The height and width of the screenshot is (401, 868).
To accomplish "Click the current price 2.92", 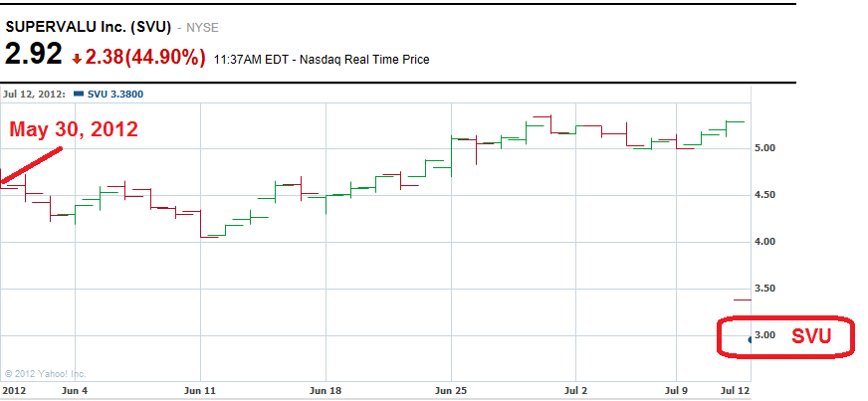I will (x=33, y=55).
